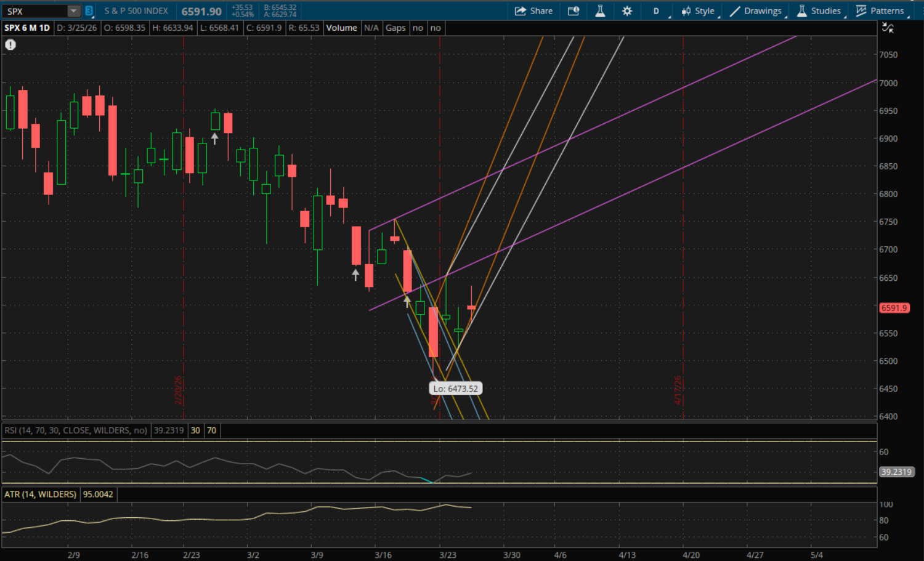
Task: Open chart settings gear icon
Action: click(627, 11)
